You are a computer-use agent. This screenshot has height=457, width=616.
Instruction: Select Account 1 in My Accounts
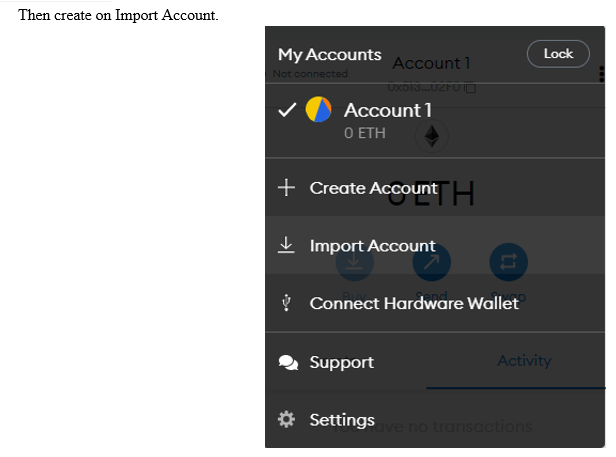(x=435, y=121)
